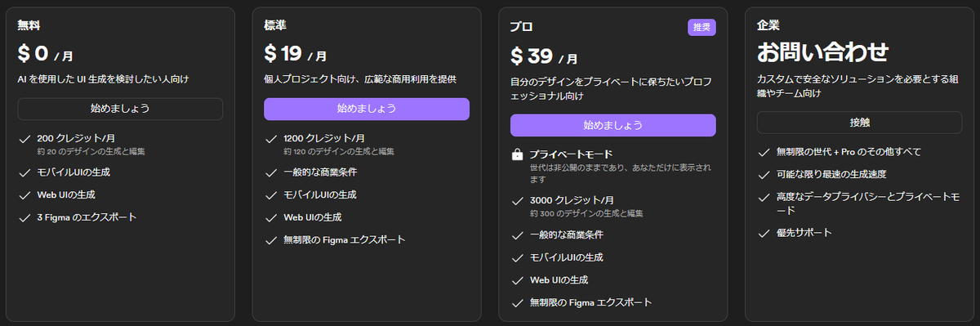Click checkmark beside 3 Figma のエクスポート
The width and height of the screenshot is (980, 326).
point(24,217)
